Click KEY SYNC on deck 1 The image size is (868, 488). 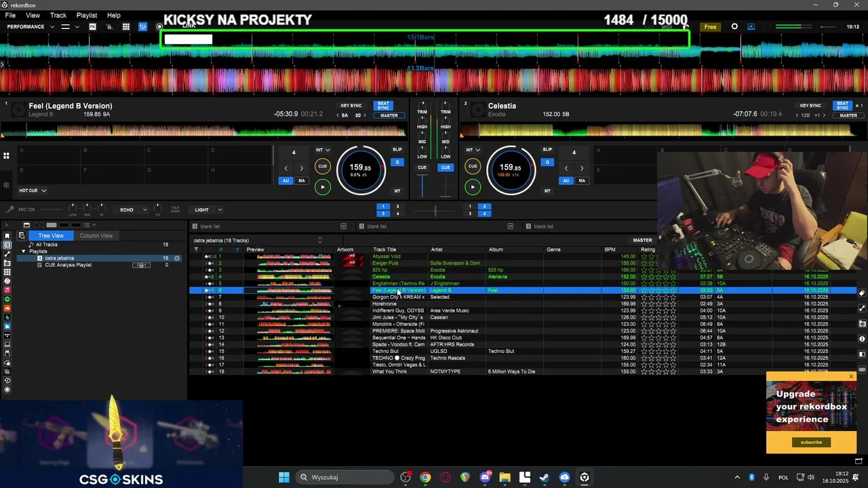(x=351, y=106)
